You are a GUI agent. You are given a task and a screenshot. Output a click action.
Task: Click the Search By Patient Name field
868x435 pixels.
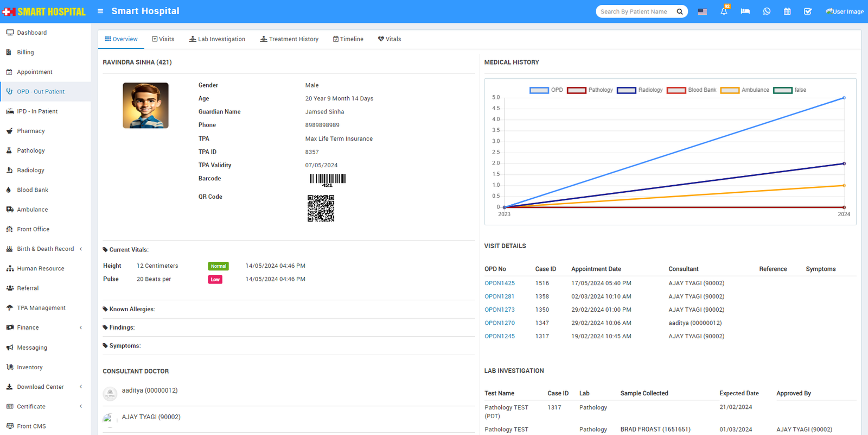635,11
